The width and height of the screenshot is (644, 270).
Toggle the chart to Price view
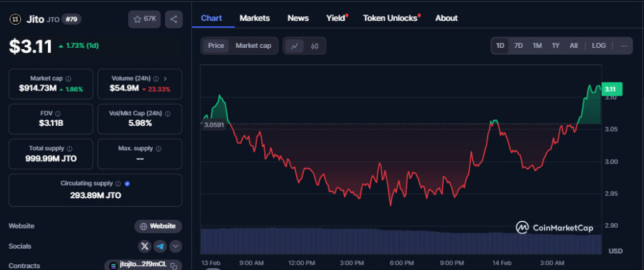click(x=216, y=46)
